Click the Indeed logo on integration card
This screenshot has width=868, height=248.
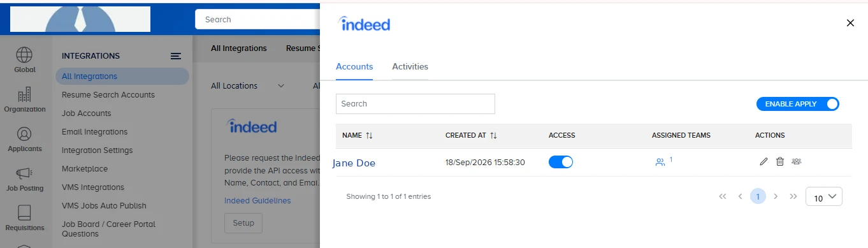click(252, 126)
